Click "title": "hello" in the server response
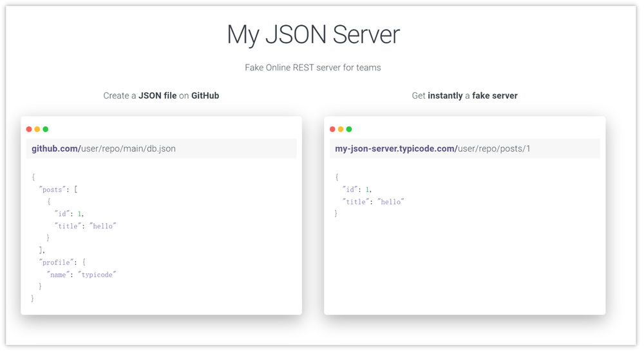 (x=373, y=202)
